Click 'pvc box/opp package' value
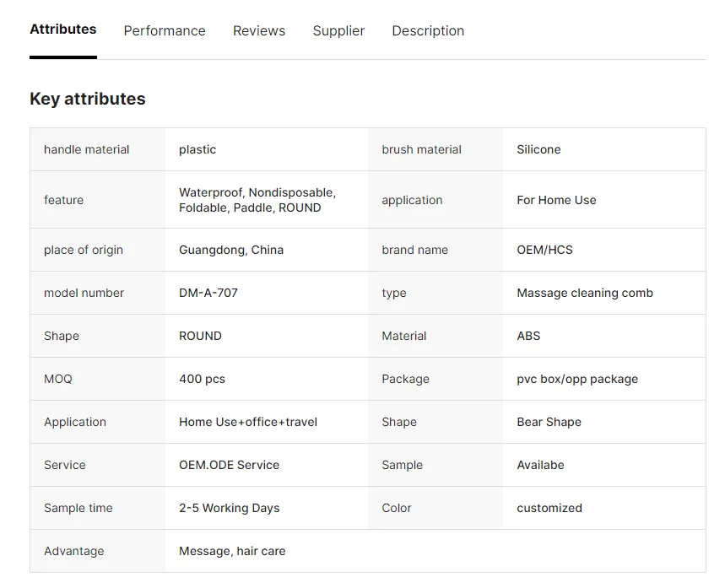Image resolution: width=725 pixels, height=588 pixels. click(x=577, y=379)
